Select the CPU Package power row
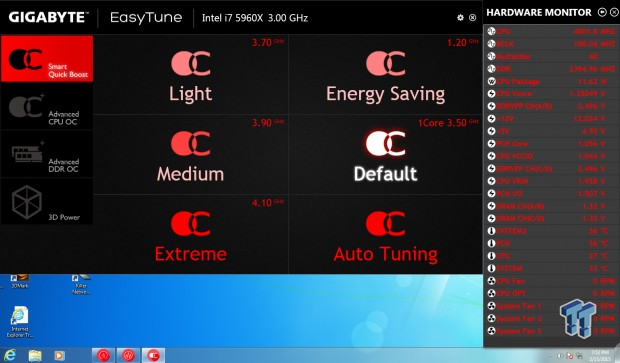 [551, 81]
